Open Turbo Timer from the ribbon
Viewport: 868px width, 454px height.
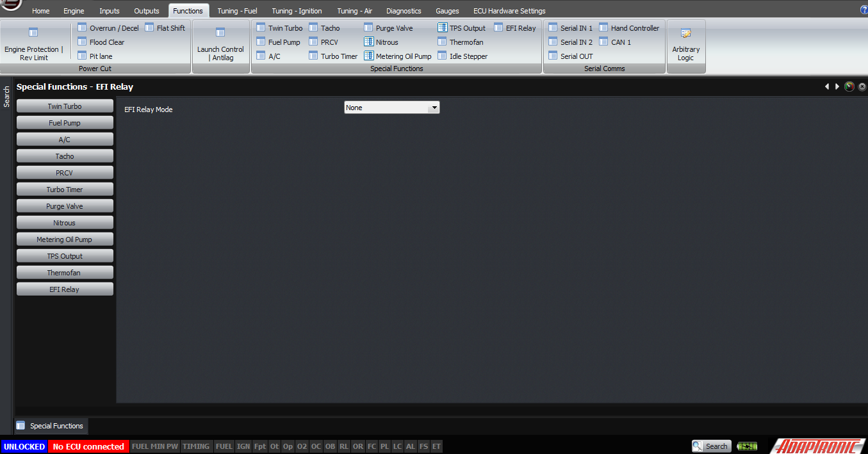[333, 56]
